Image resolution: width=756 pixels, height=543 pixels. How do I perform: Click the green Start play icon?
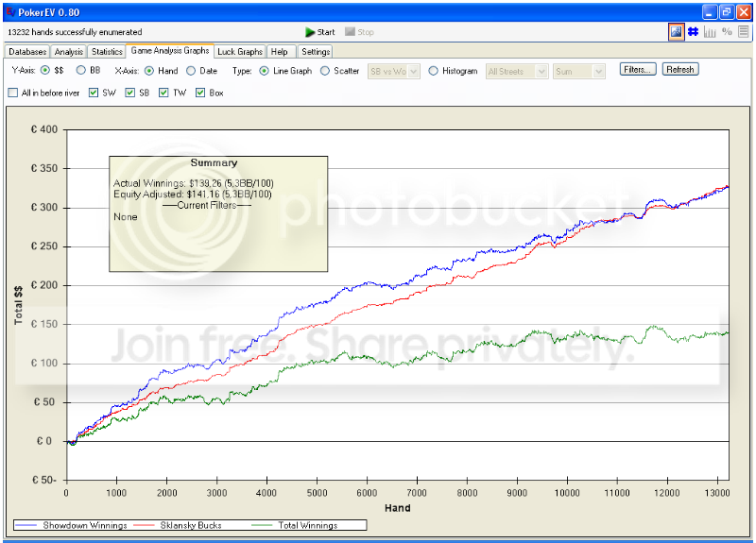pos(310,32)
